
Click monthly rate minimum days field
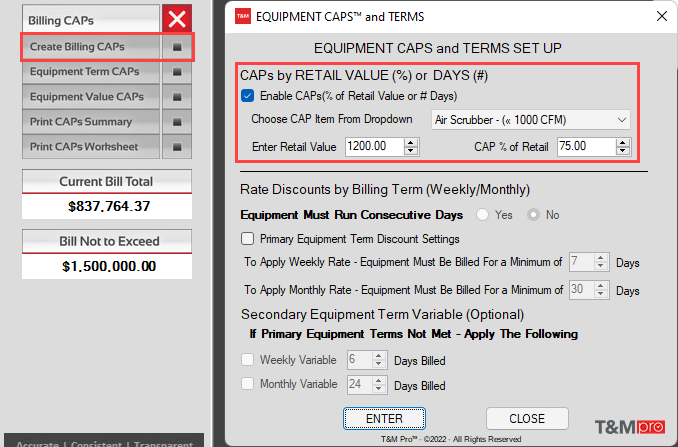(581, 290)
